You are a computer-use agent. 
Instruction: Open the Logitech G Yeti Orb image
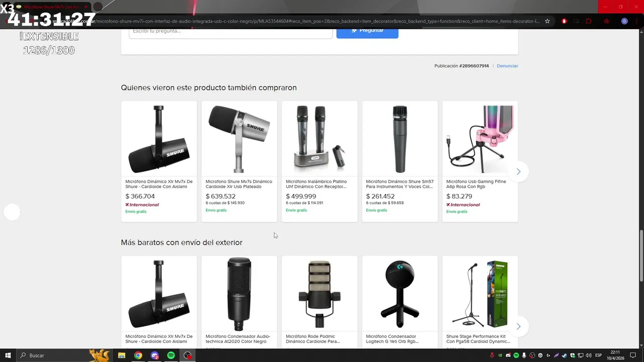tap(399, 294)
